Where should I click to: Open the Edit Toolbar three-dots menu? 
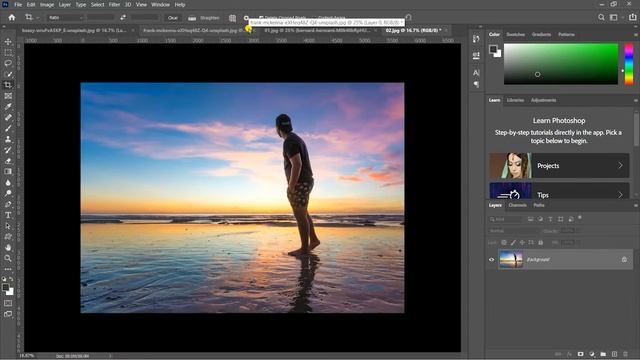click(8, 269)
